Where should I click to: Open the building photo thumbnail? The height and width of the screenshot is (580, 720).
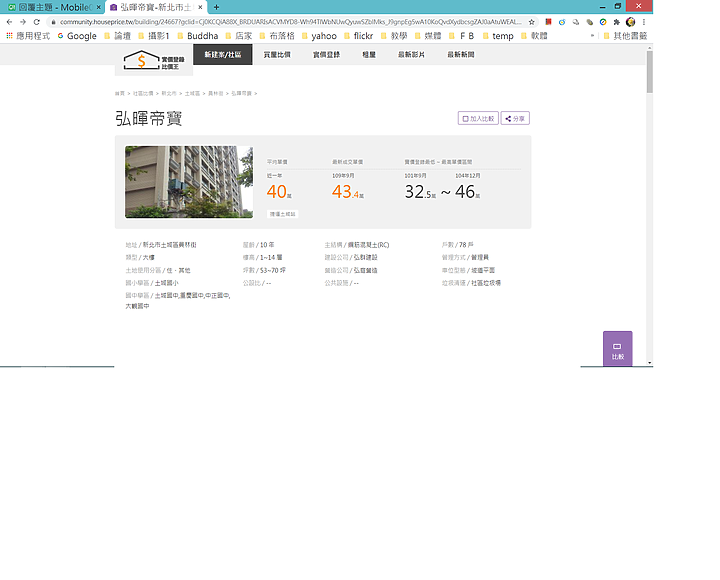(189, 182)
